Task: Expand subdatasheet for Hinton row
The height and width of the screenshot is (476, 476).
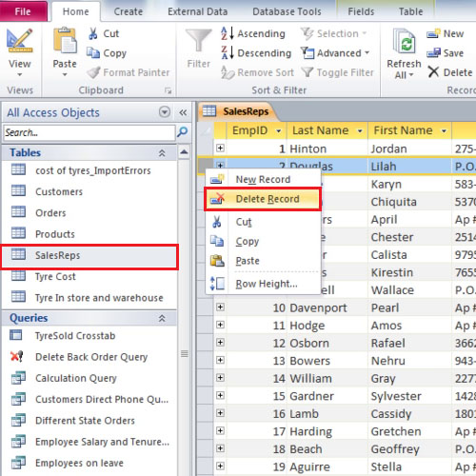Action: tap(220, 149)
